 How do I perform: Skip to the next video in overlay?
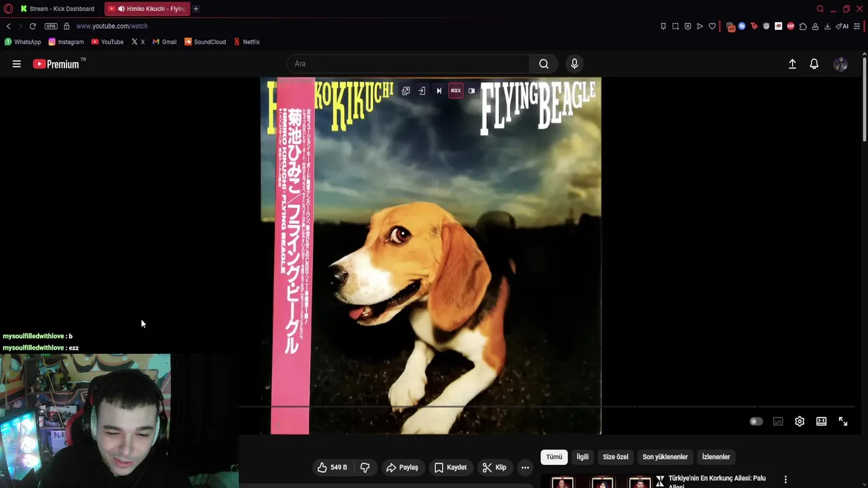[439, 91]
